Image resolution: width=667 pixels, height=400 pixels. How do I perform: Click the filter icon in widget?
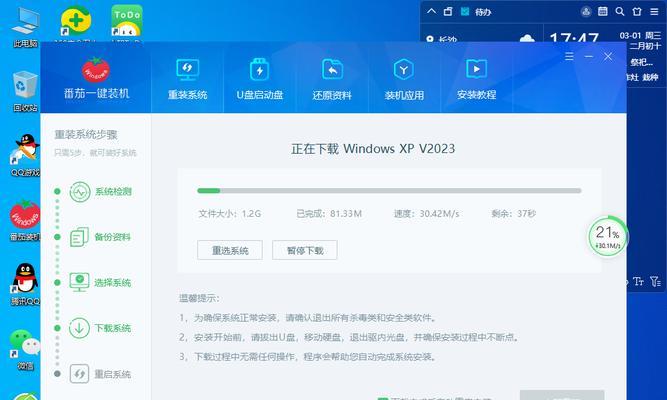[656, 281]
